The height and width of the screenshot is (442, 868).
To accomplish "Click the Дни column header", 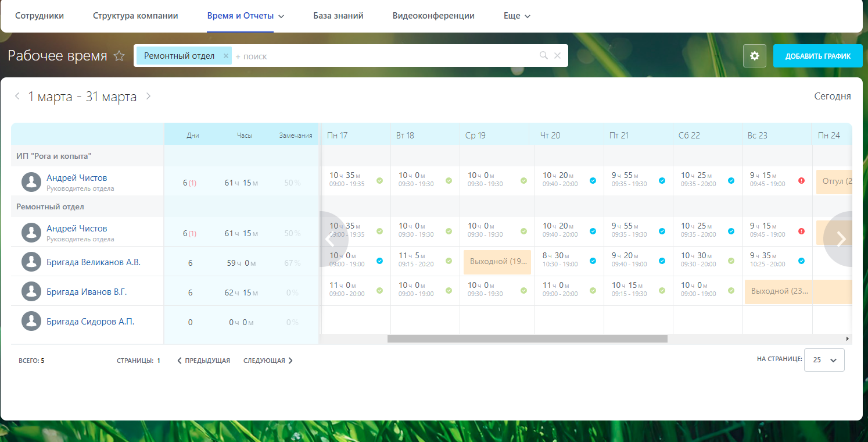I will coord(193,136).
